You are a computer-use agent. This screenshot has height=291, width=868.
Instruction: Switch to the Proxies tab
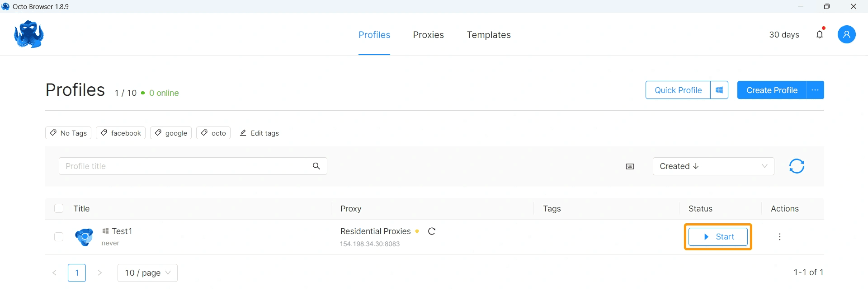coord(428,35)
